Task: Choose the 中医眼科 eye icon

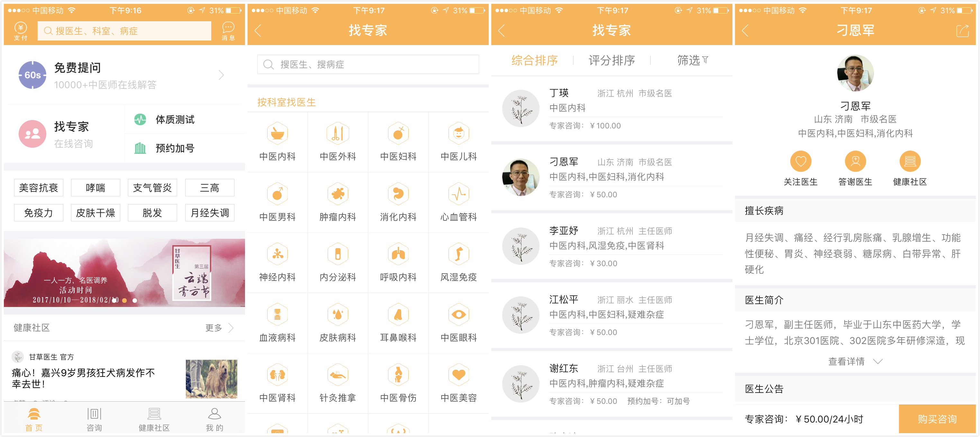Action: 458,315
